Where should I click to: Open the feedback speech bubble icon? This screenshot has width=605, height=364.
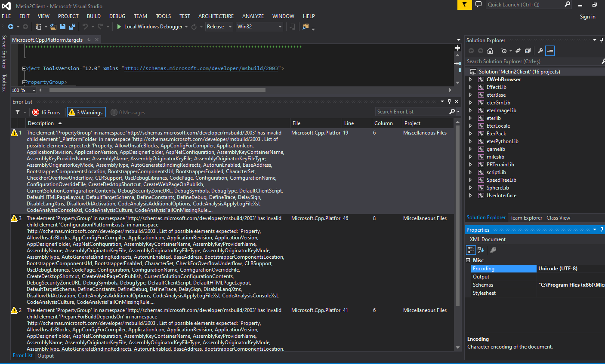pyautogui.click(x=478, y=5)
